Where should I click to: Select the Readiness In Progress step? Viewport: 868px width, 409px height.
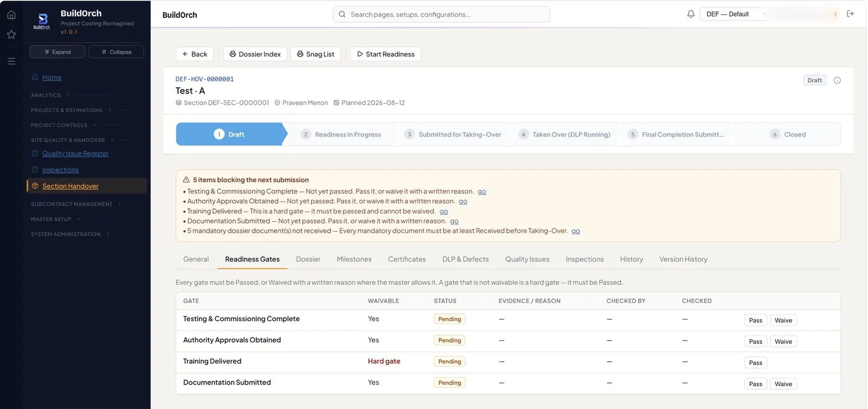coord(341,135)
